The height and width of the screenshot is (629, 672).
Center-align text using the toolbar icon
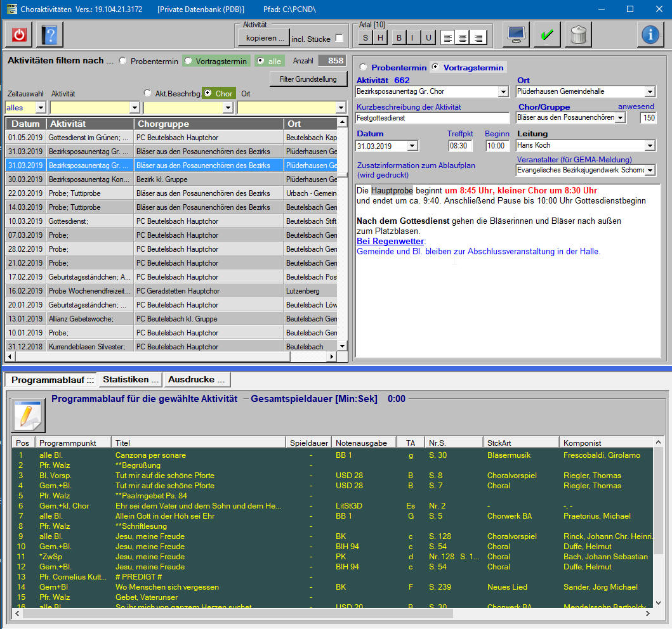point(463,37)
